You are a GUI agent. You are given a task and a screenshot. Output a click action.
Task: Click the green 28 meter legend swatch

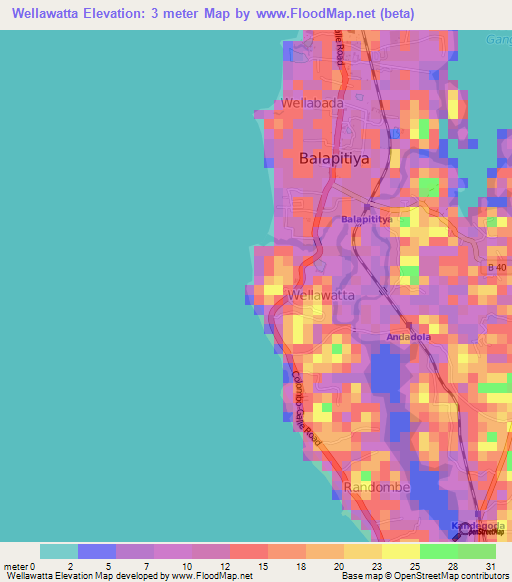(x=439, y=551)
